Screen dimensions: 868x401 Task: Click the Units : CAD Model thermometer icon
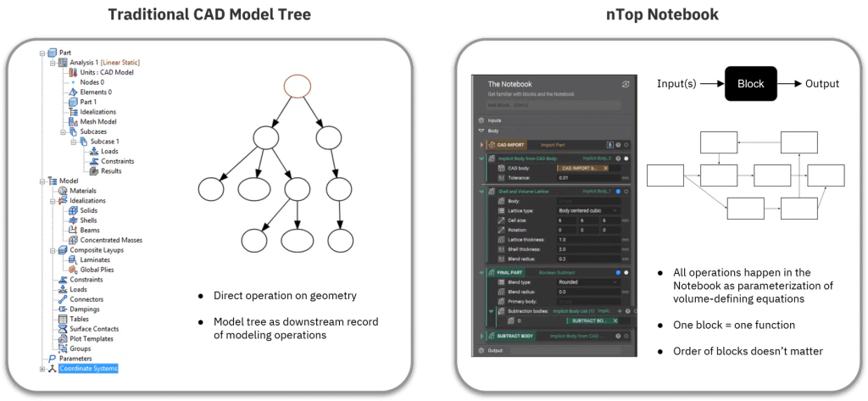(73, 73)
